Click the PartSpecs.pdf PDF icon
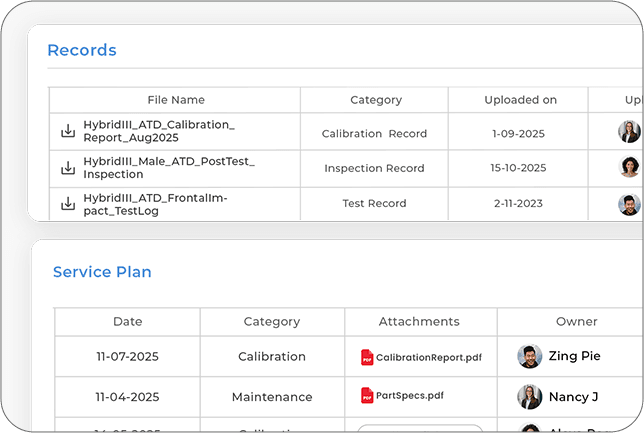Image resolution: width=644 pixels, height=433 pixels. [367, 396]
